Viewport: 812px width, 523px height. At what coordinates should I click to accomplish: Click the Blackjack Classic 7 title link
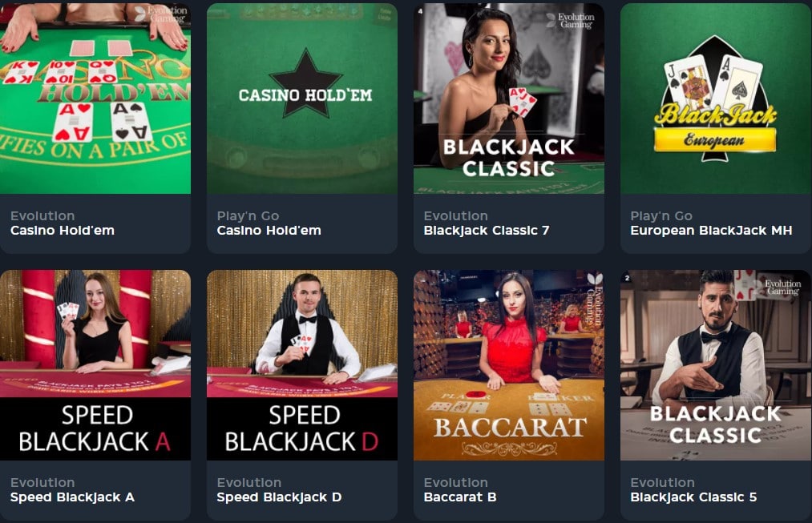487,230
